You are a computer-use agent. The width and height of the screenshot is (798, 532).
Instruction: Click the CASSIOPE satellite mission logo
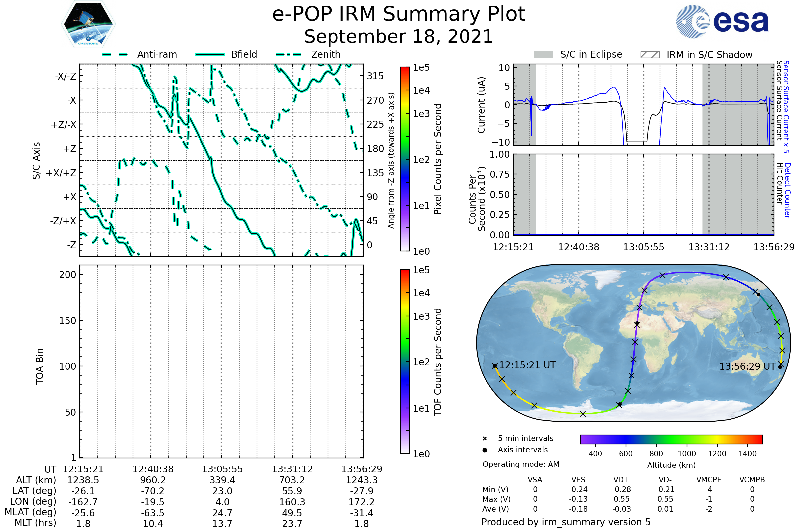88,24
